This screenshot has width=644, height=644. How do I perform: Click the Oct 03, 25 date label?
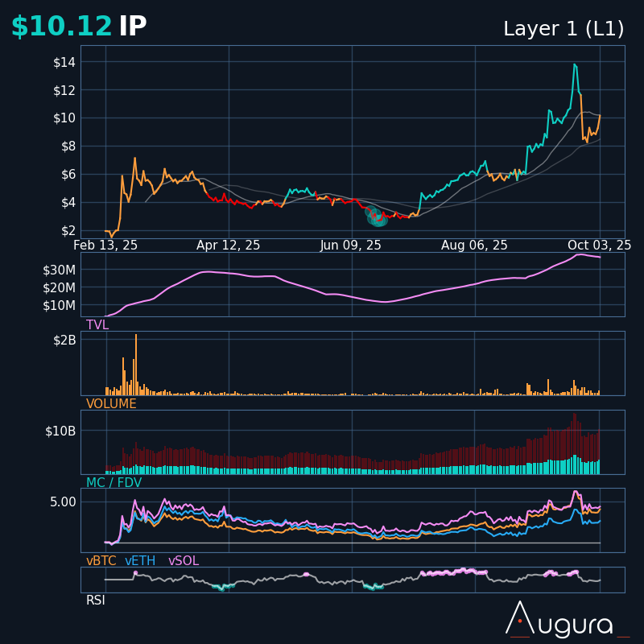[598, 246]
